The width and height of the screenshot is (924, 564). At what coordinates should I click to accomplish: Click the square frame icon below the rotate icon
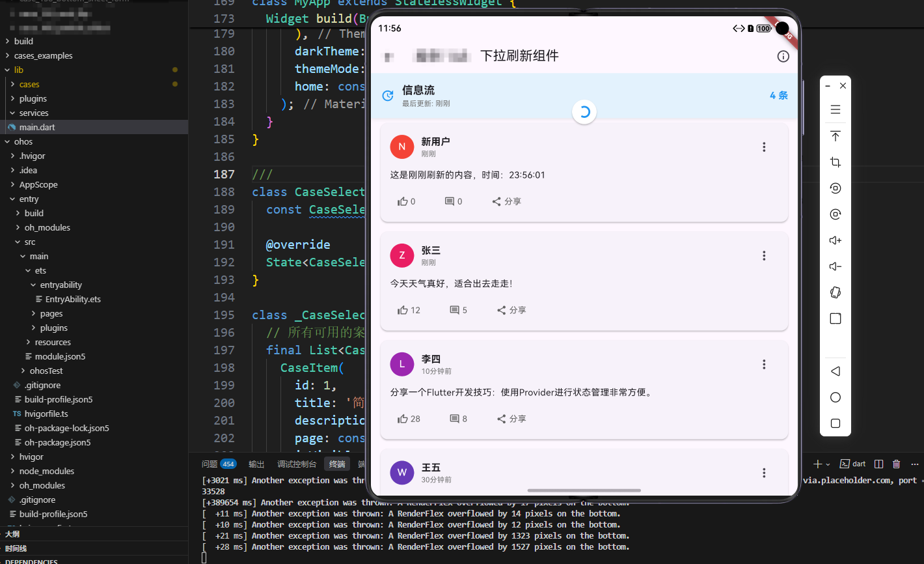(x=836, y=318)
